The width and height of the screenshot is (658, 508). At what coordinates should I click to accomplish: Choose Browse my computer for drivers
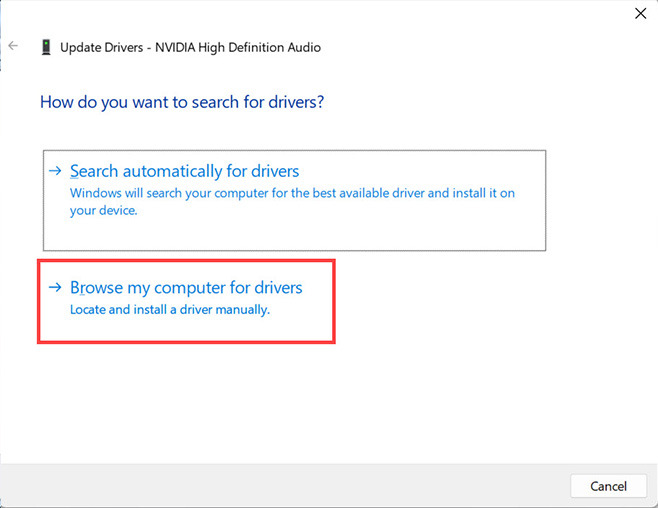pos(185,288)
